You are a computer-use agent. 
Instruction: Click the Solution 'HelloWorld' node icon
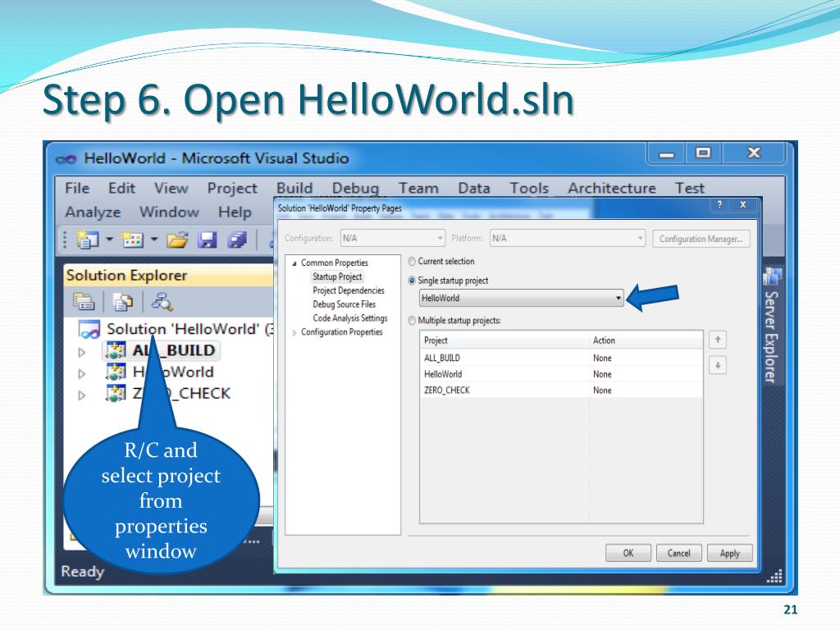pos(89,329)
